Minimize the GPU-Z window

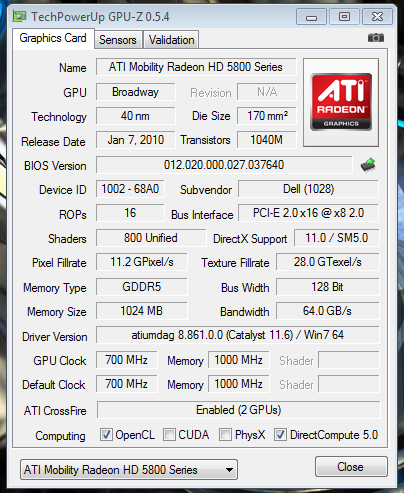311,17
